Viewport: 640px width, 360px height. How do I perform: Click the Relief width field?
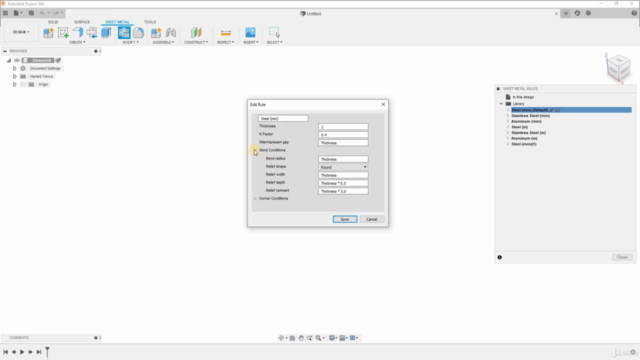pos(343,175)
